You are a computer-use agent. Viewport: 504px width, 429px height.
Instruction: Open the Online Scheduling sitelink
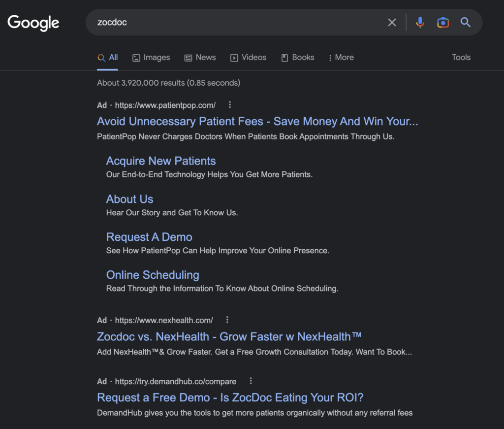pos(153,275)
